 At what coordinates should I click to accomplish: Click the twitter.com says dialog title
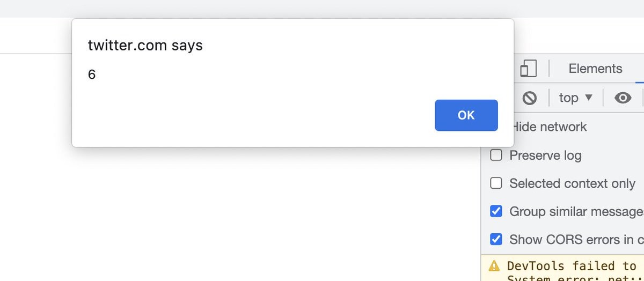(x=145, y=46)
